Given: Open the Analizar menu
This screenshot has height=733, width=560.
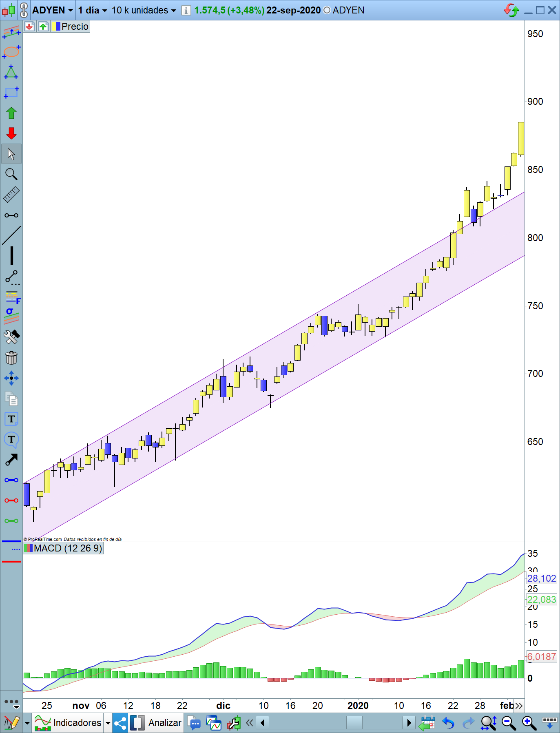Looking at the screenshot, I should pyautogui.click(x=156, y=723).
